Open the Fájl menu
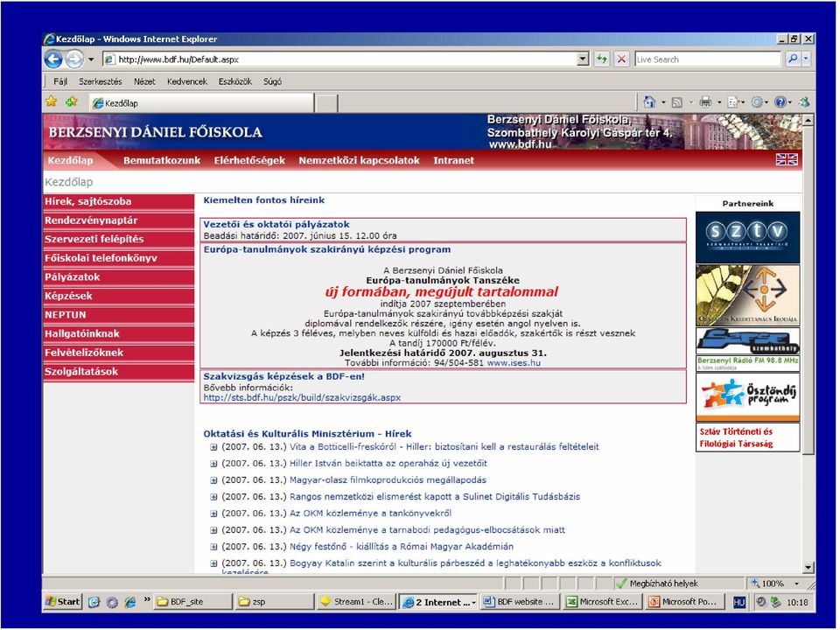840x630 pixels. 60,81
